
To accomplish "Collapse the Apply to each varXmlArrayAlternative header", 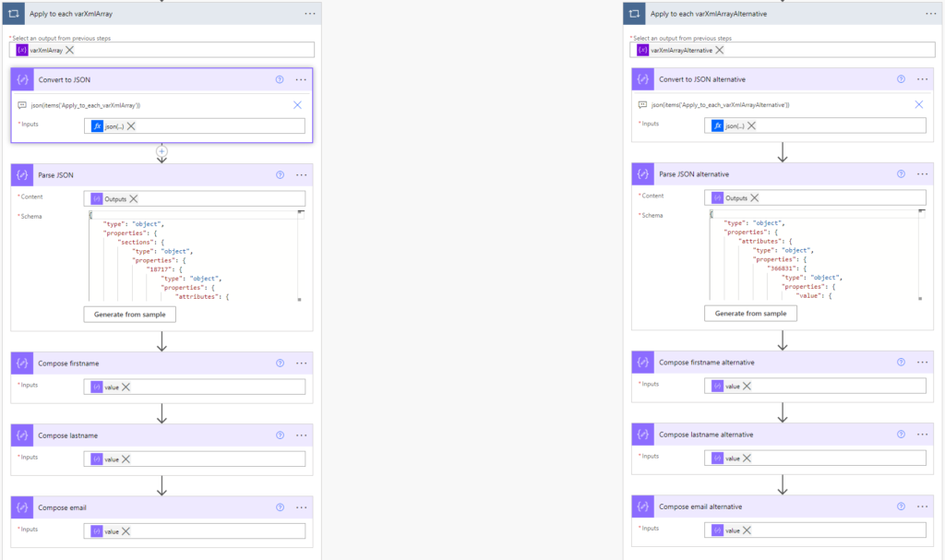I will coord(784,13).
